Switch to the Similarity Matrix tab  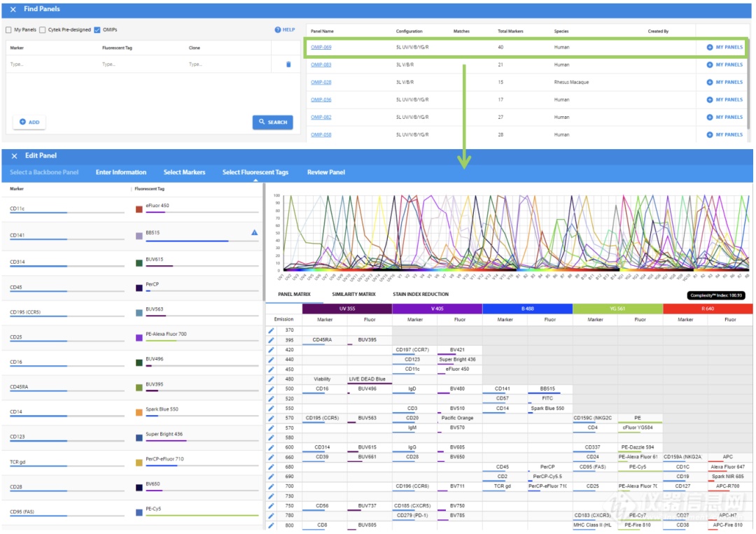pos(353,295)
